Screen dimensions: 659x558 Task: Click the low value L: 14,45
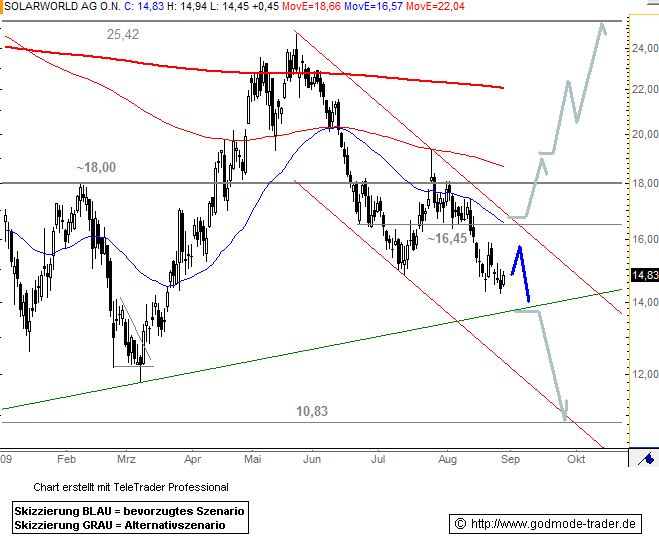tap(229, 6)
